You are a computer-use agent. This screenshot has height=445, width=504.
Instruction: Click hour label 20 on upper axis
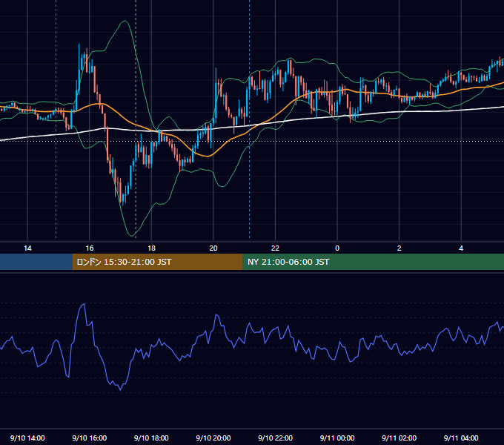pyautogui.click(x=213, y=248)
